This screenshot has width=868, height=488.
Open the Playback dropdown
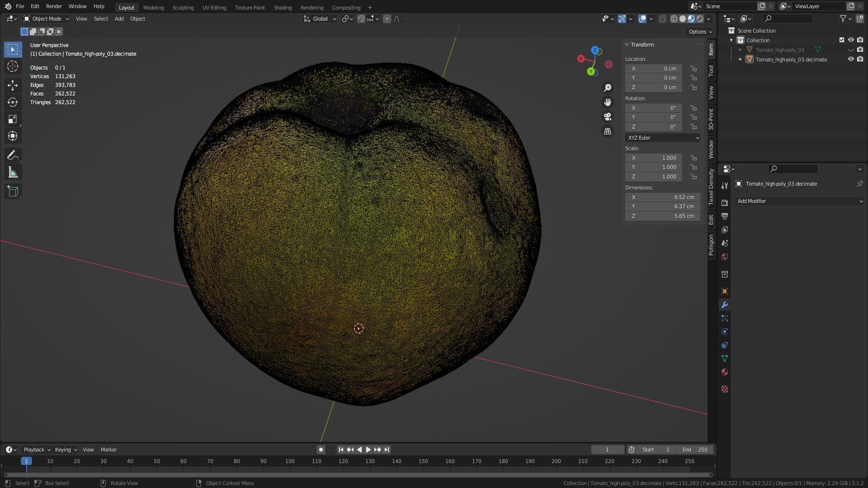coord(36,450)
